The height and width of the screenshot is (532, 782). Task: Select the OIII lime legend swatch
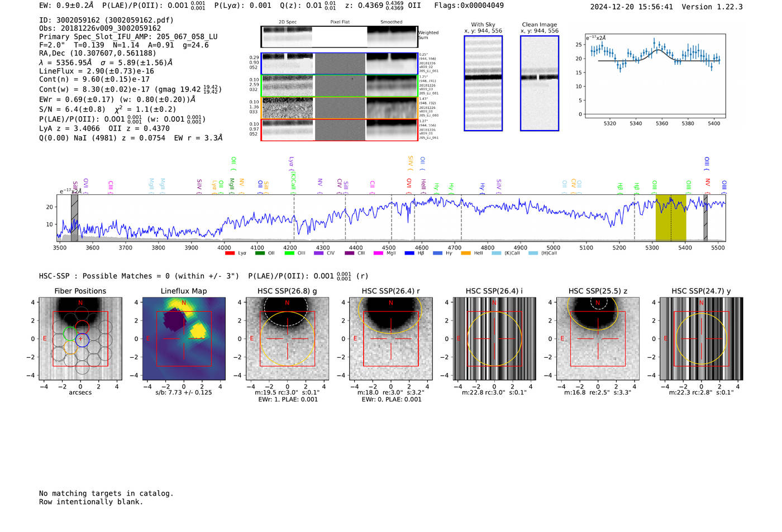click(289, 253)
